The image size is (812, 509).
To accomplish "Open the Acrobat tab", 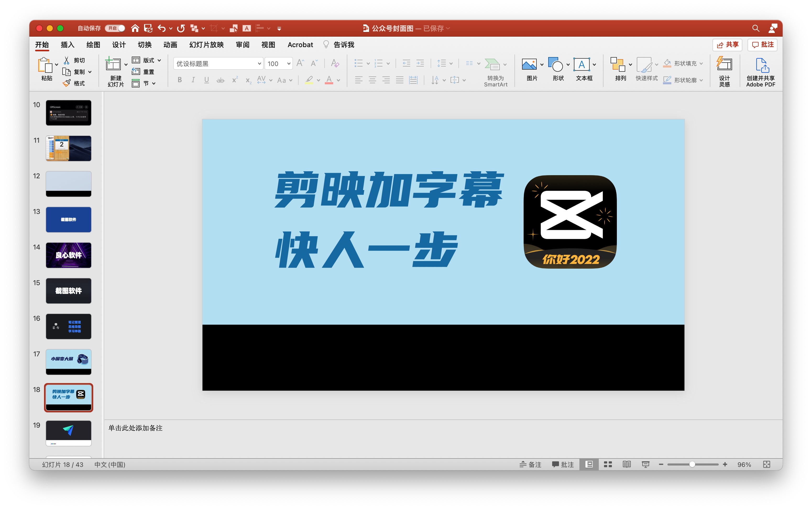I will pos(300,45).
